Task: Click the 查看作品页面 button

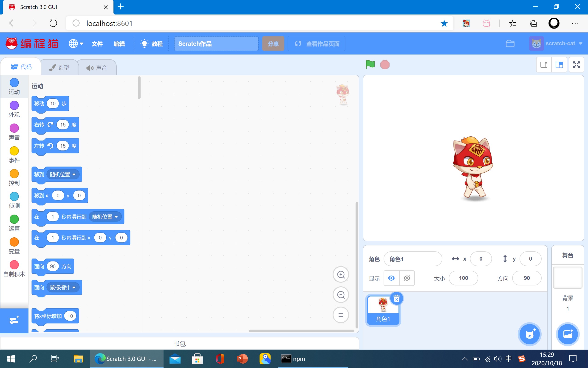Action: tap(316, 43)
